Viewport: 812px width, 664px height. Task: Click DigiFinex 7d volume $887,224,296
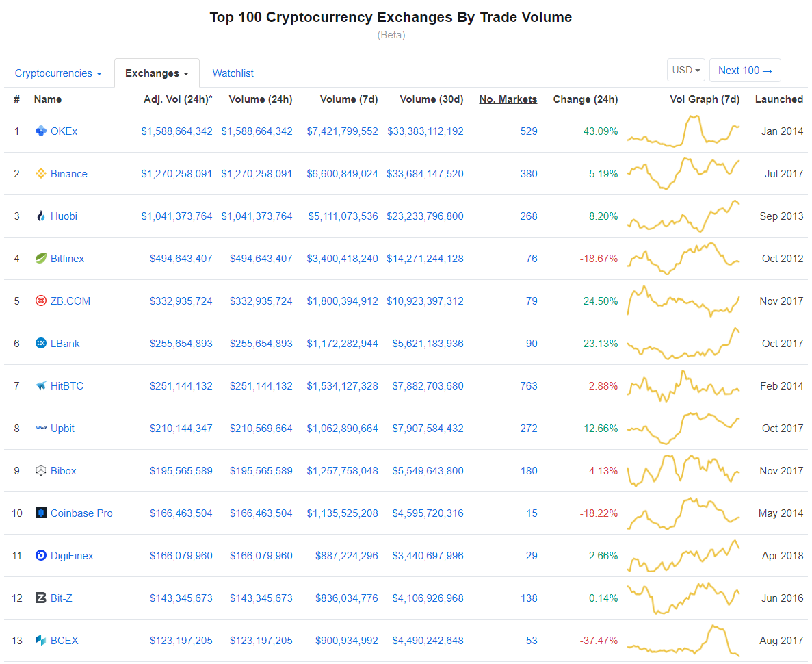point(346,556)
